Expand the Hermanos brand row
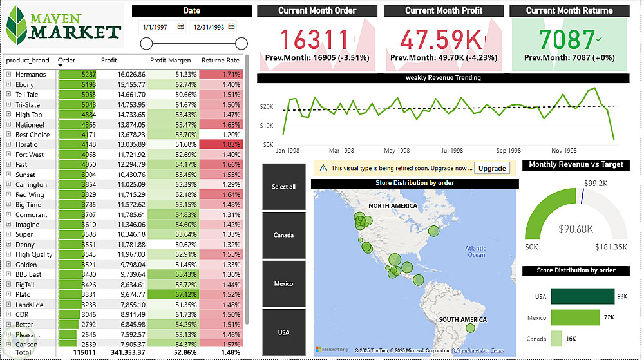Image resolution: width=644 pixels, height=360 pixels. [8, 74]
